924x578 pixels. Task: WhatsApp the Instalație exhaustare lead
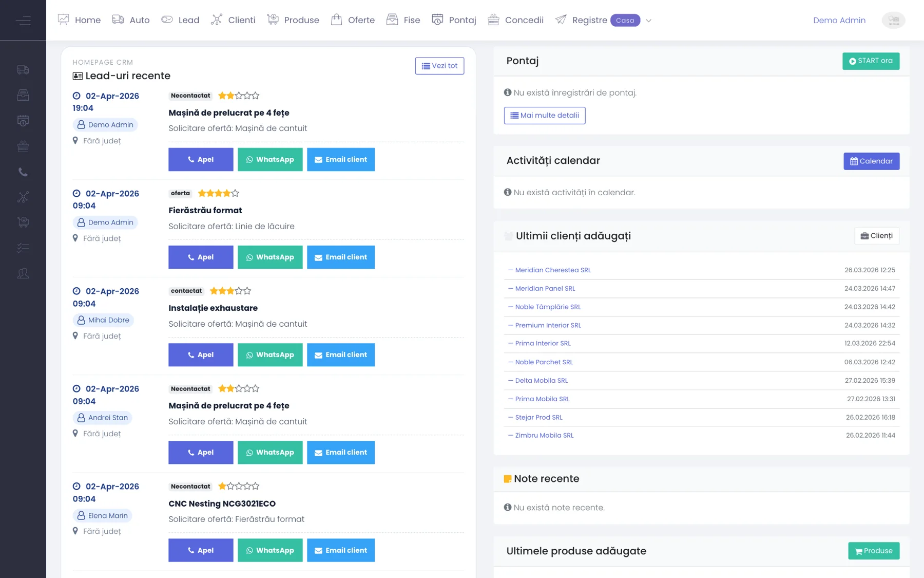coord(270,355)
